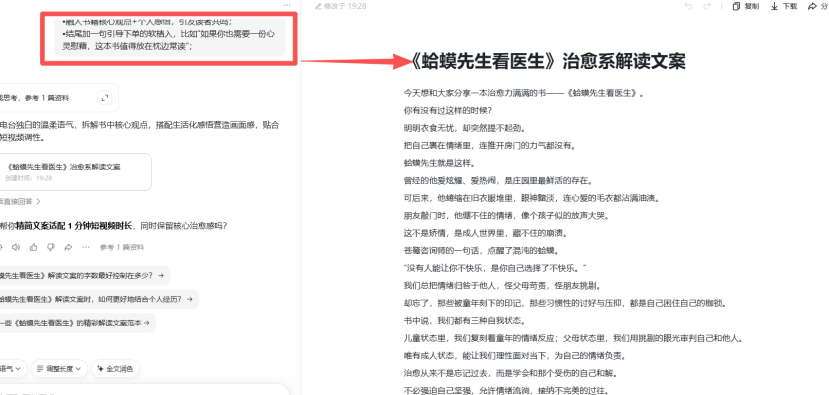
Task: Open the three-dot menu above chat message
Action: (x=287, y=5)
